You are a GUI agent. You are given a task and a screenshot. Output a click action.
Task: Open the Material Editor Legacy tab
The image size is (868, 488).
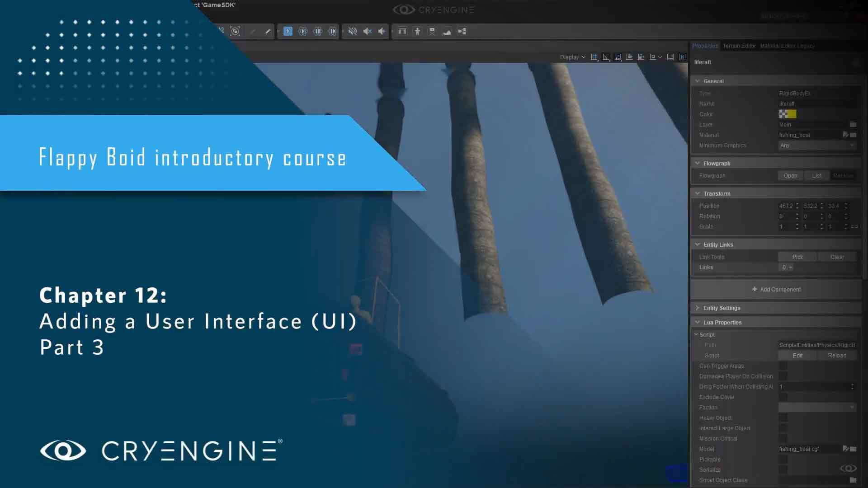tap(787, 46)
